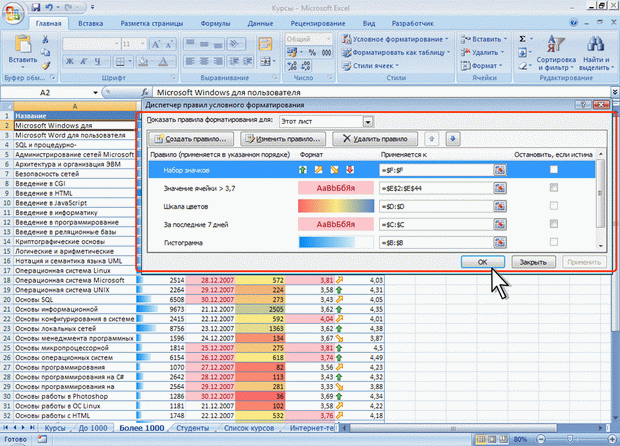Click the orientation text angle icon
The width and height of the screenshot is (620, 446).
[x=235, y=44]
